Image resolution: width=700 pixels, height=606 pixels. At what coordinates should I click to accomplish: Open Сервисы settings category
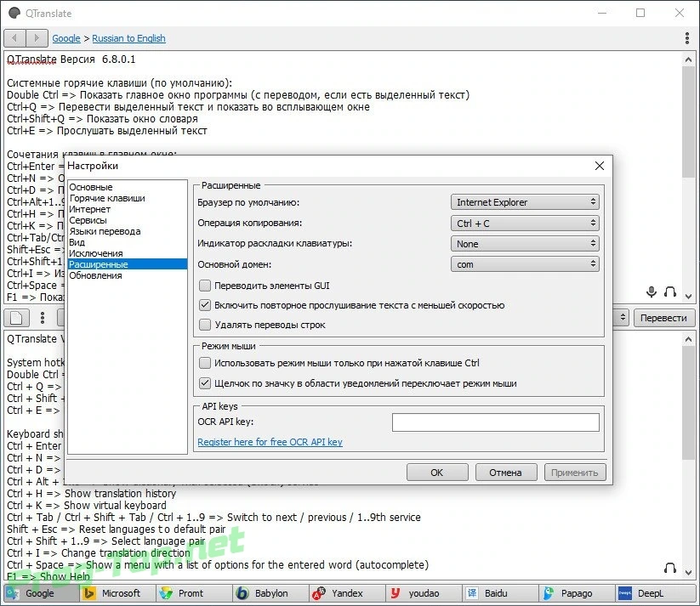(x=128, y=220)
